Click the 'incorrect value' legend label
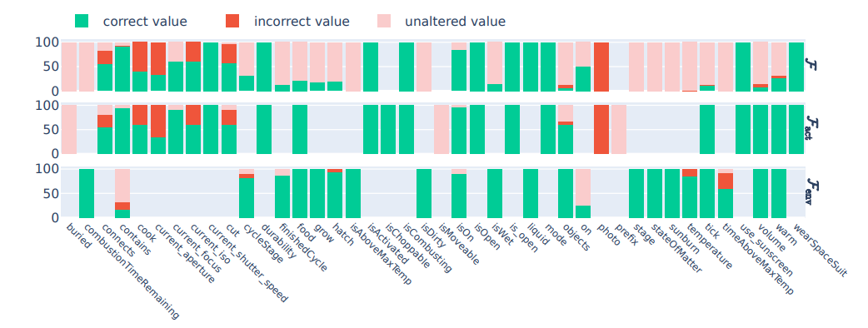The image size is (868, 328). [x=302, y=22]
